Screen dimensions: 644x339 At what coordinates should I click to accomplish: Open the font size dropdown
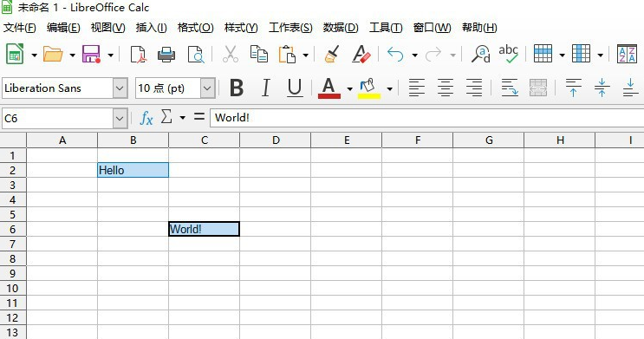[207, 88]
